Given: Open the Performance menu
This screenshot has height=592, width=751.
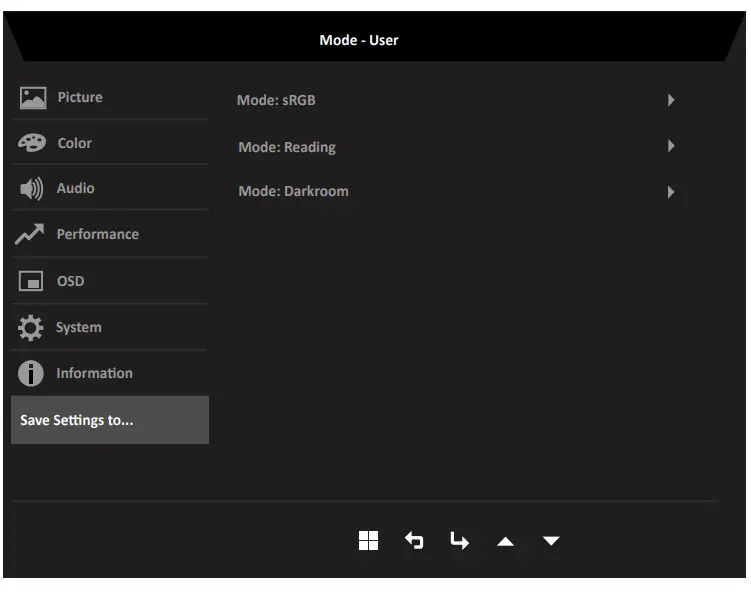Looking at the screenshot, I should coord(110,234).
